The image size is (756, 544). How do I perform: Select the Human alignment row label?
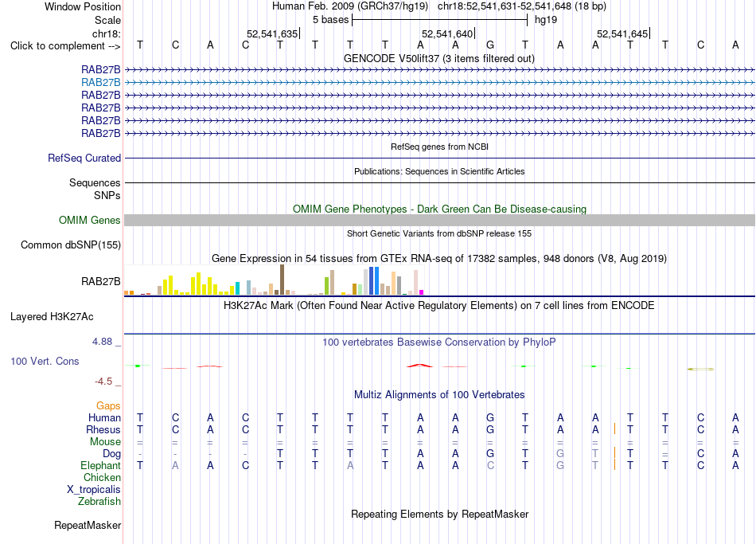[104, 418]
